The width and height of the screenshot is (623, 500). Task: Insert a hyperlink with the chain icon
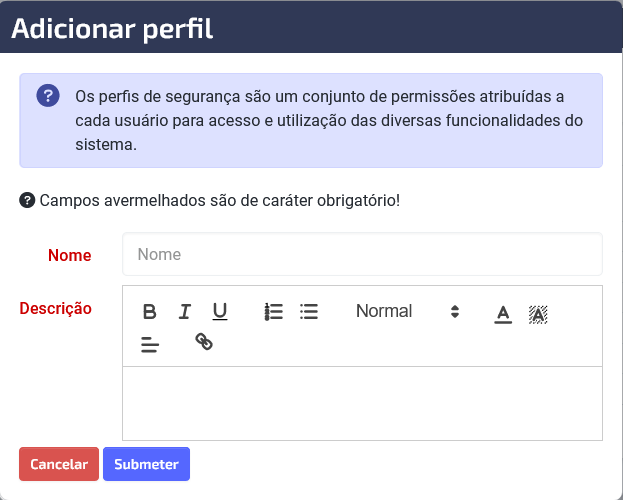204,342
